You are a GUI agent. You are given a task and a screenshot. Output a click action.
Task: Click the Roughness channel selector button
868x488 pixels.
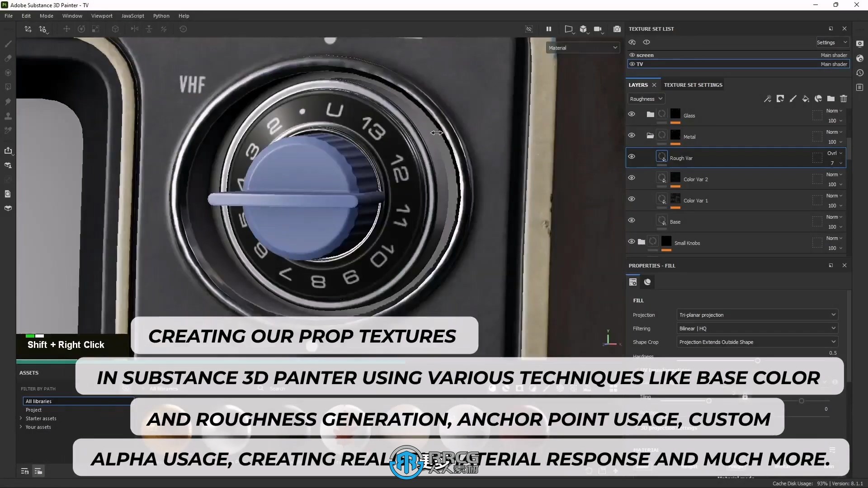coord(646,99)
